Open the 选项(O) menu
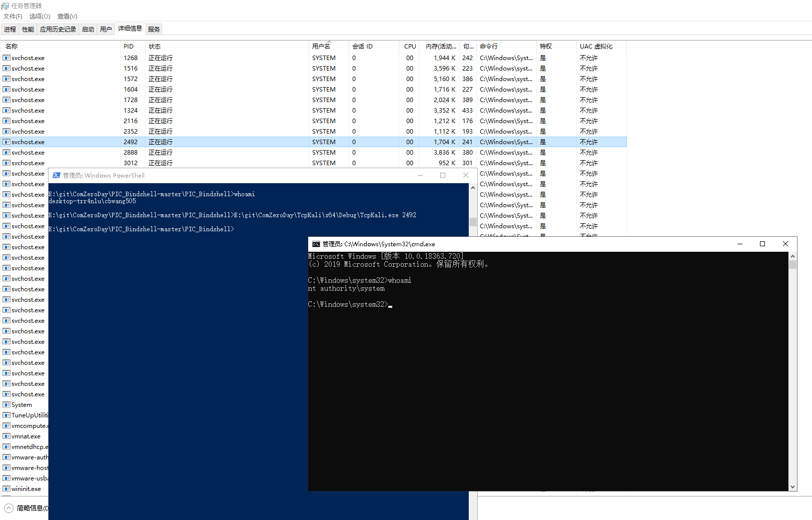The height and width of the screenshot is (520, 812). (x=40, y=17)
